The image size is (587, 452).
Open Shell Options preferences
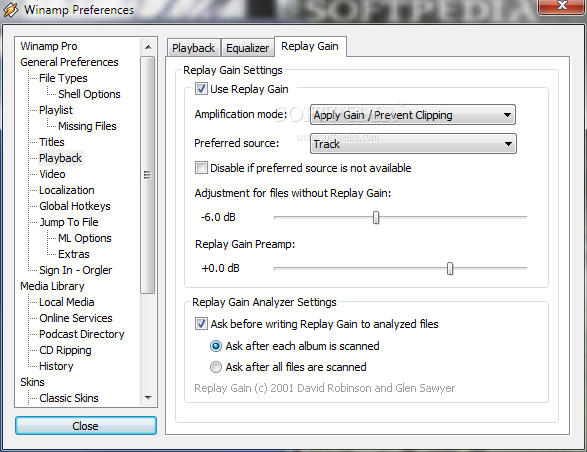89,94
